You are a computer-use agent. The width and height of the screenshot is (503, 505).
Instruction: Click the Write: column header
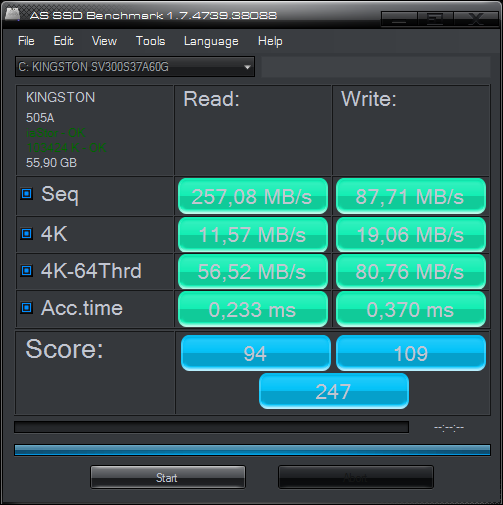[369, 99]
